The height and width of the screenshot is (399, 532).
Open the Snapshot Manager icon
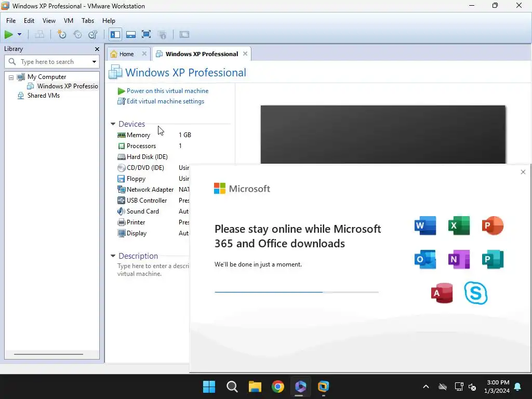(x=92, y=34)
